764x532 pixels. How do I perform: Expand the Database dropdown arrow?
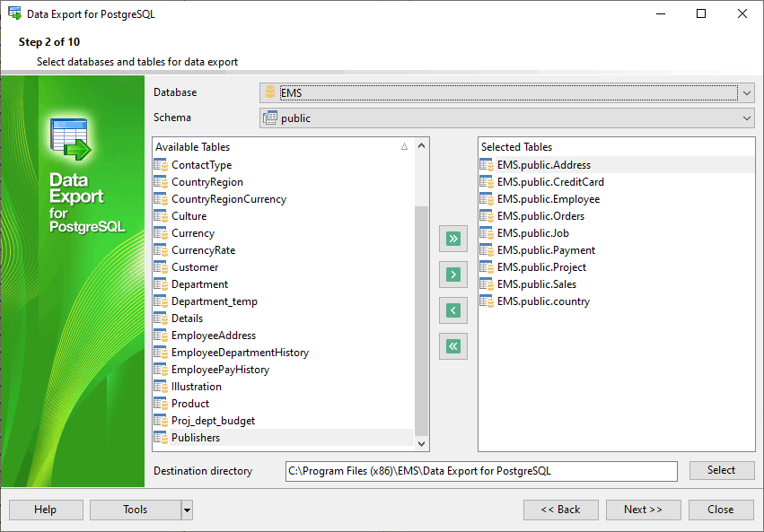pos(747,92)
